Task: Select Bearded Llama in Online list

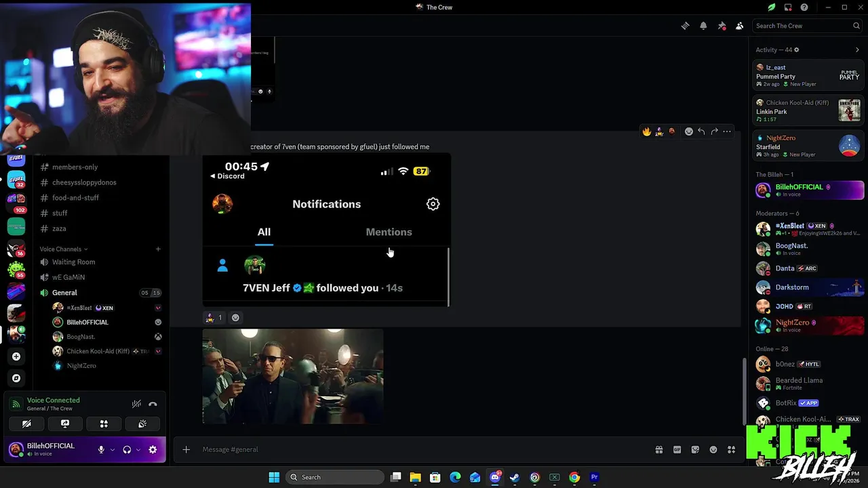Action: [808, 384]
